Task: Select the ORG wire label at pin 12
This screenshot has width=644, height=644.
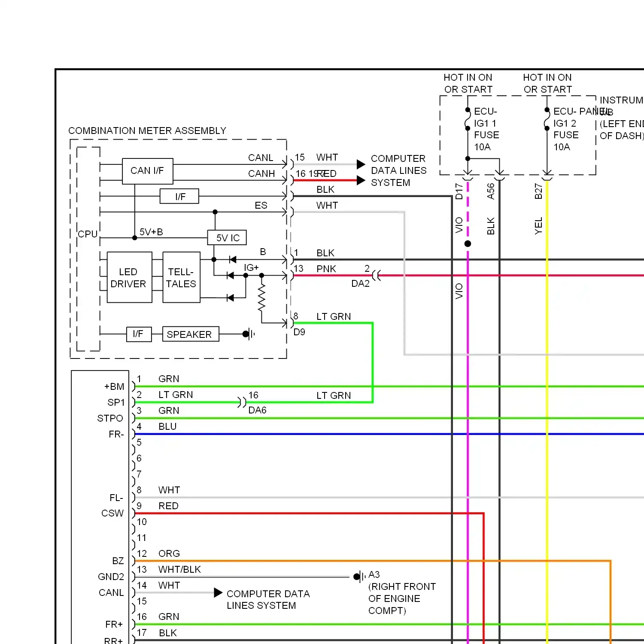Action: point(169,553)
